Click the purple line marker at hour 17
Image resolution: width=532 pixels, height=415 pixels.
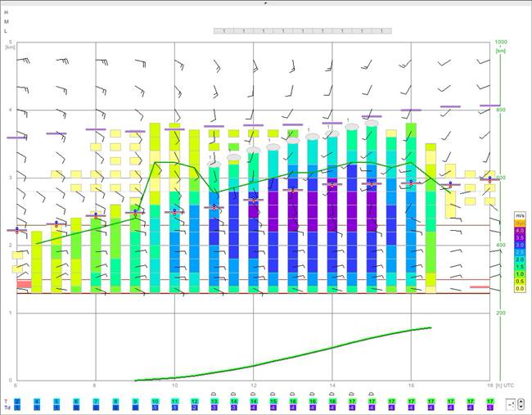450,106
